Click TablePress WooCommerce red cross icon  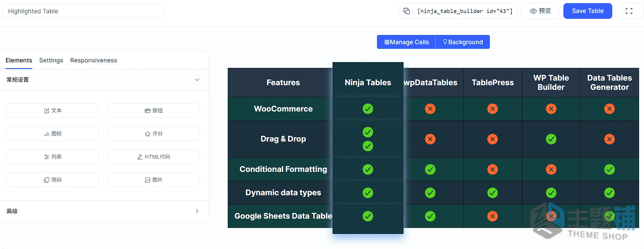click(x=492, y=109)
